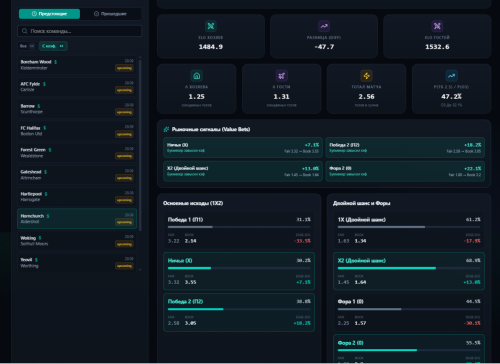The height and width of the screenshot is (364, 500).
Task: Click the Value Bets section header icon
Action: (x=166, y=129)
